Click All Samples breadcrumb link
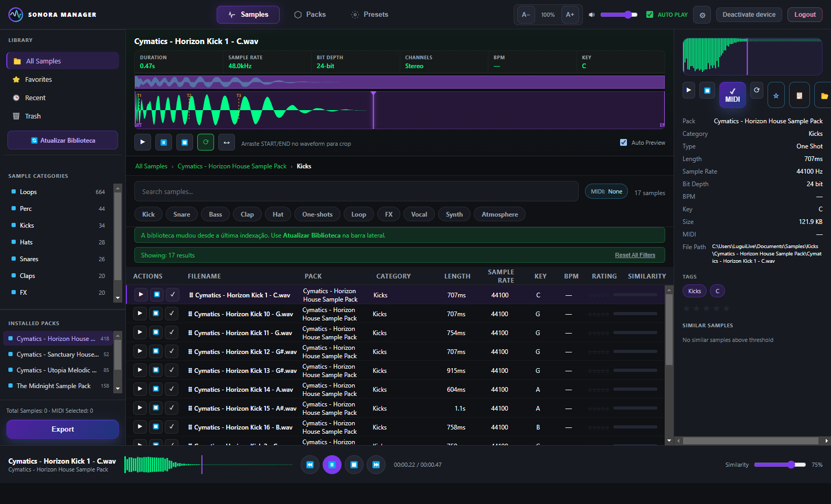The width and height of the screenshot is (831, 504). [x=151, y=166]
